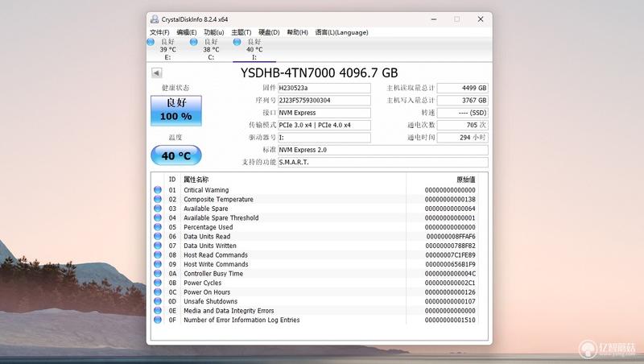Screen dimensions: 644x364
Task: Click status dot for Media and Data Integrity Errors
Action: tap(158, 311)
